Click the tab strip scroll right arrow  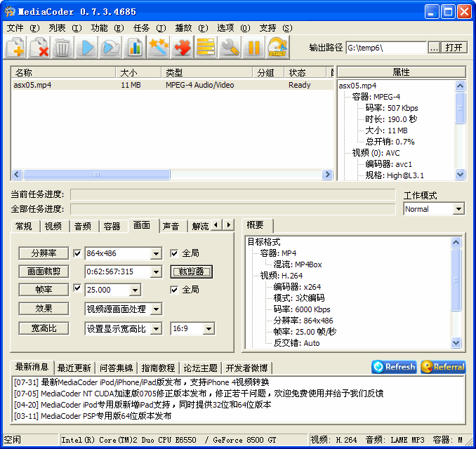(229, 224)
